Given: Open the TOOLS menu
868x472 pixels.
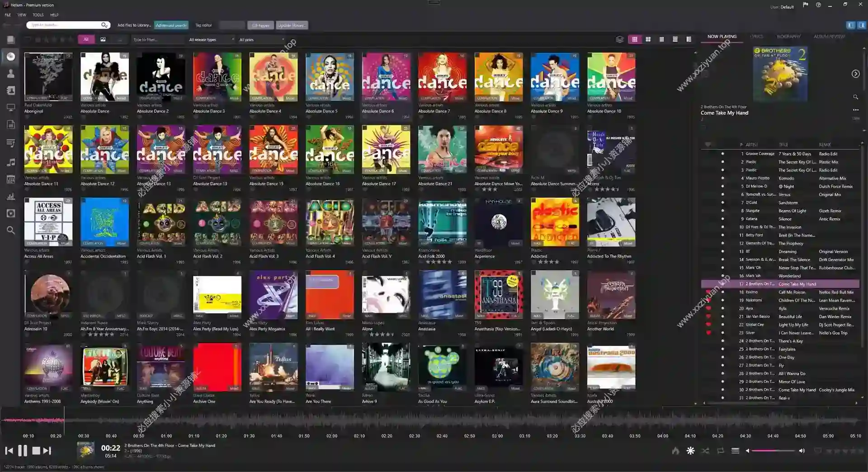Looking at the screenshot, I should point(38,15).
